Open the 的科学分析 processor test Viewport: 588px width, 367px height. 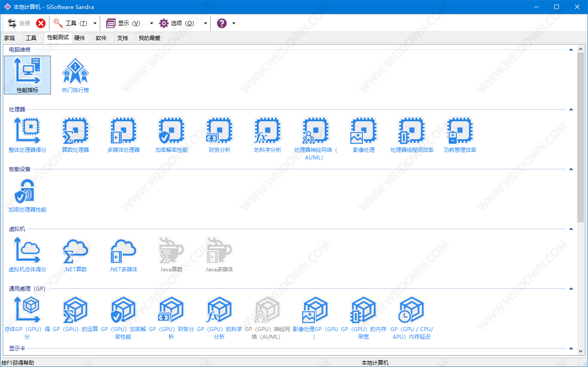tap(268, 135)
